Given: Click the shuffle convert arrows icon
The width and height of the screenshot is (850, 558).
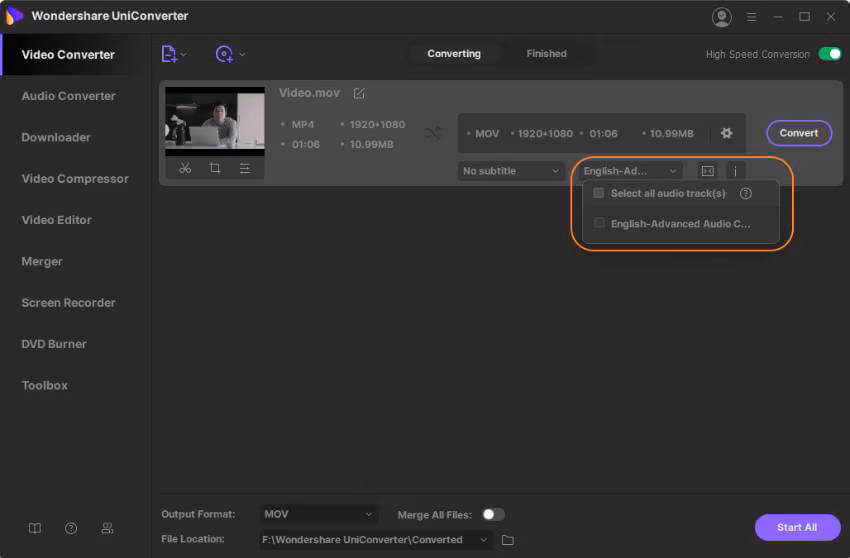Looking at the screenshot, I should point(433,133).
